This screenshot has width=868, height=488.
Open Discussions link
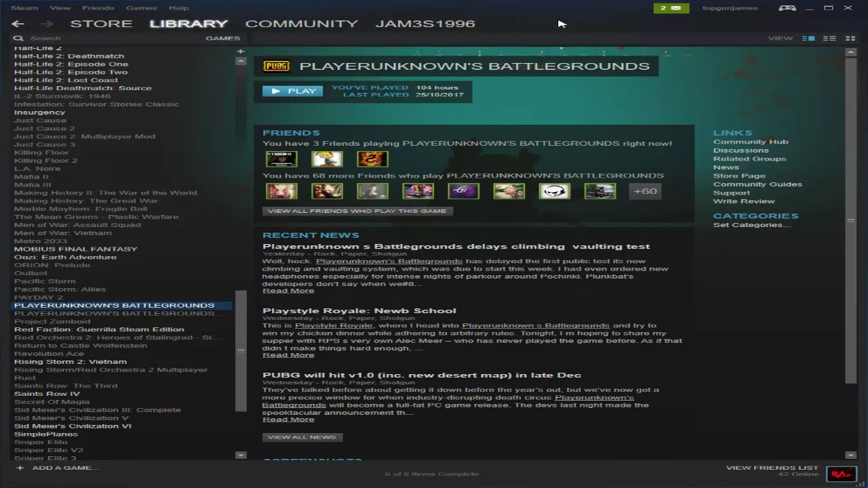tap(741, 150)
